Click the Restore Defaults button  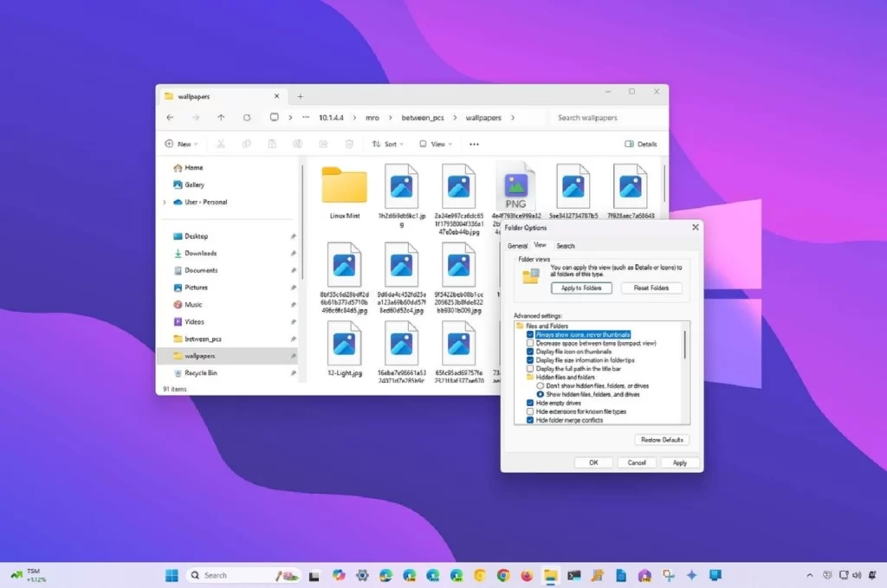(x=662, y=440)
